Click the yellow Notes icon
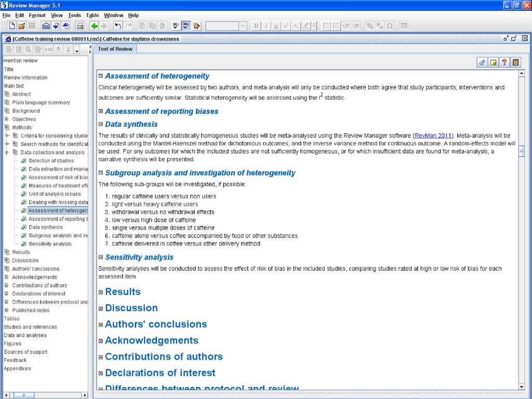 click(x=493, y=62)
